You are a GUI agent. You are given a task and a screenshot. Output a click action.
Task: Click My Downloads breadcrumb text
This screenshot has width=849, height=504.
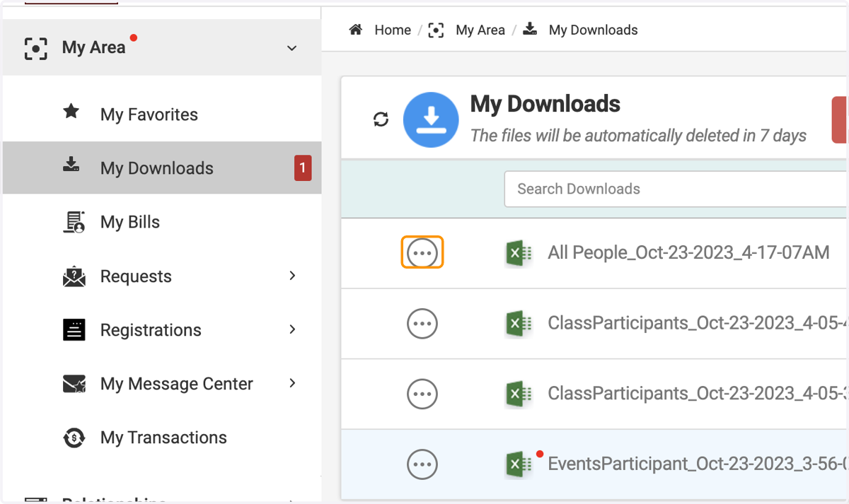(594, 30)
